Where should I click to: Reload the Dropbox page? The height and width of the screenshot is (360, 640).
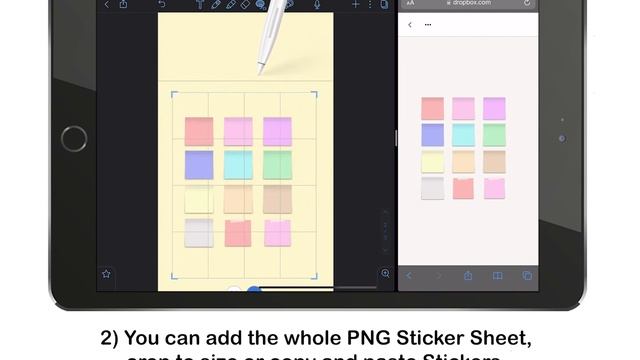pyautogui.click(x=527, y=3)
